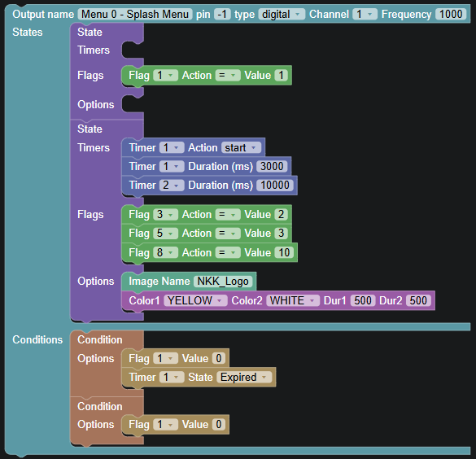Select the second Condition block label
The width and height of the screenshot is (476, 459).
click(x=100, y=406)
